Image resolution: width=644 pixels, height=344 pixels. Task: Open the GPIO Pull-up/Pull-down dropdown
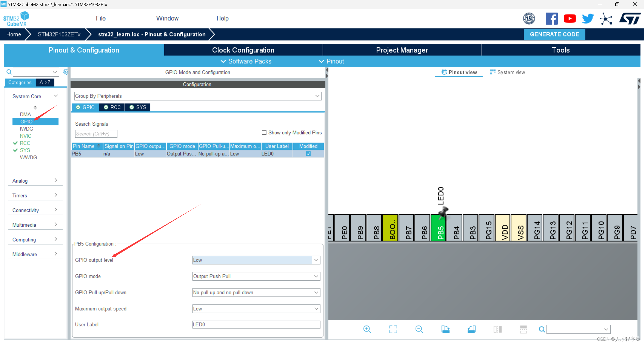256,292
